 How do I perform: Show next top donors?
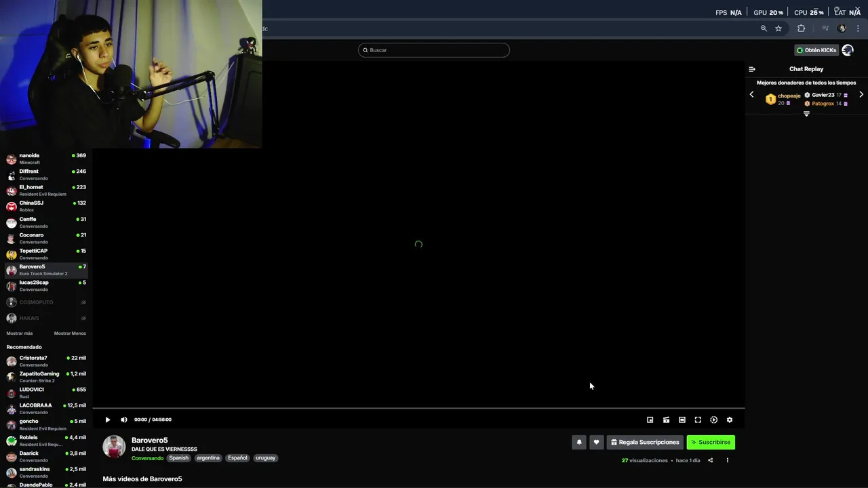pyautogui.click(x=861, y=95)
